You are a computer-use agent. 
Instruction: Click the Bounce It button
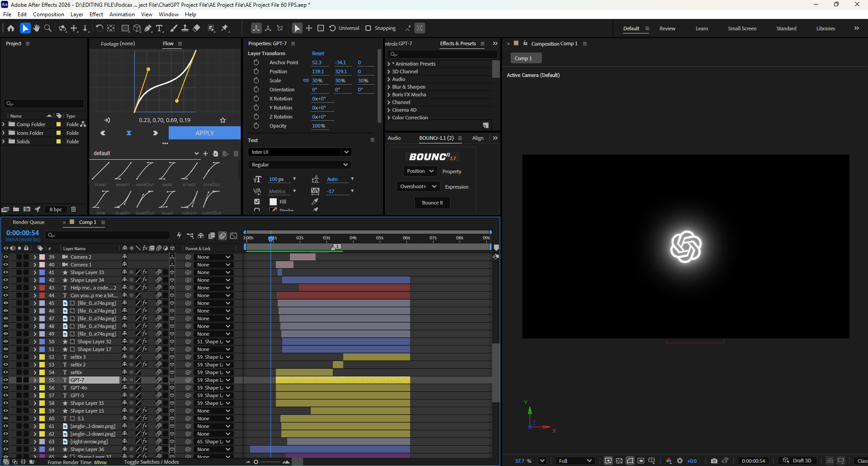[x=432, y=203]
